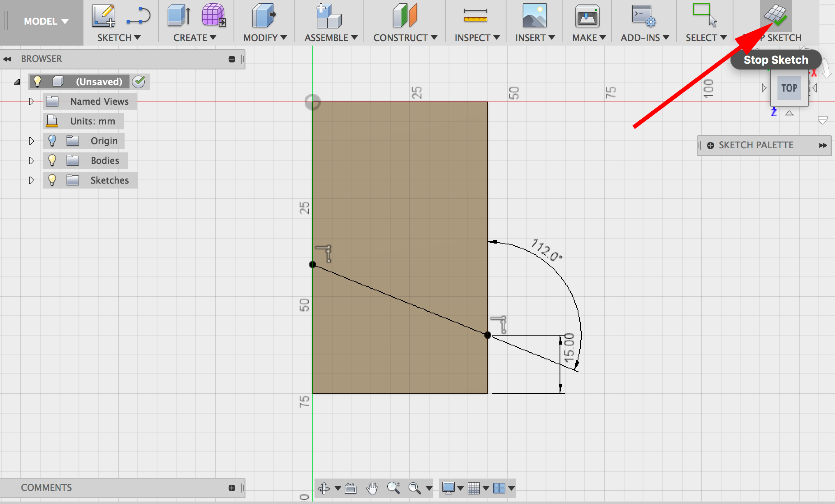
Task: Toggle Bodies folder visibility bulb
Action: (x=52, y=161)
